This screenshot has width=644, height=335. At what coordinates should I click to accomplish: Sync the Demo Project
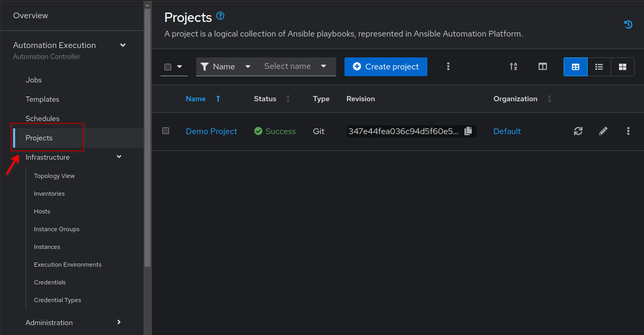(578, 131)
